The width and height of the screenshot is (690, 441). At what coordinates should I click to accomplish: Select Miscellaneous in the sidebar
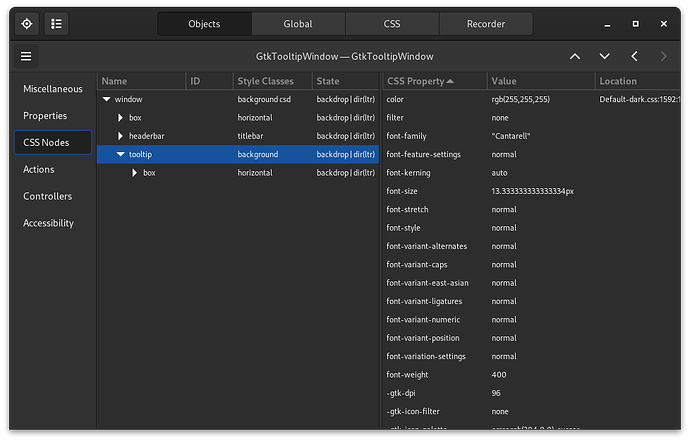pos(53,89)
